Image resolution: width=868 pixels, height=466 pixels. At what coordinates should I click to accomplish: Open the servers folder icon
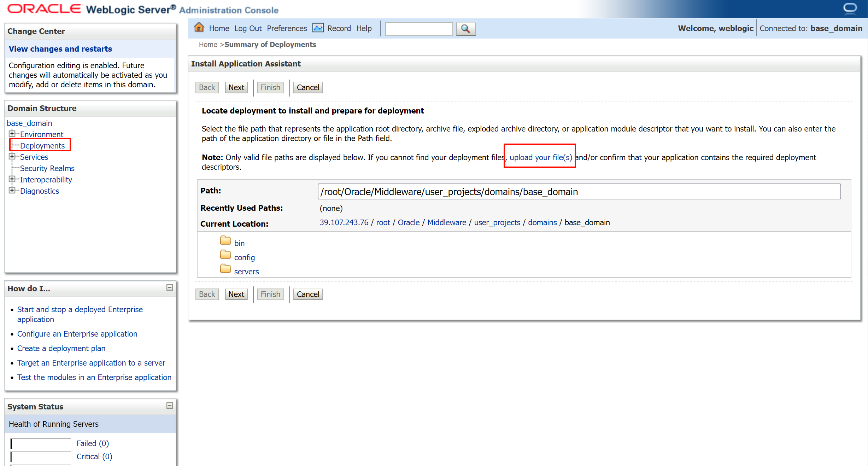[x=225, y=269]
